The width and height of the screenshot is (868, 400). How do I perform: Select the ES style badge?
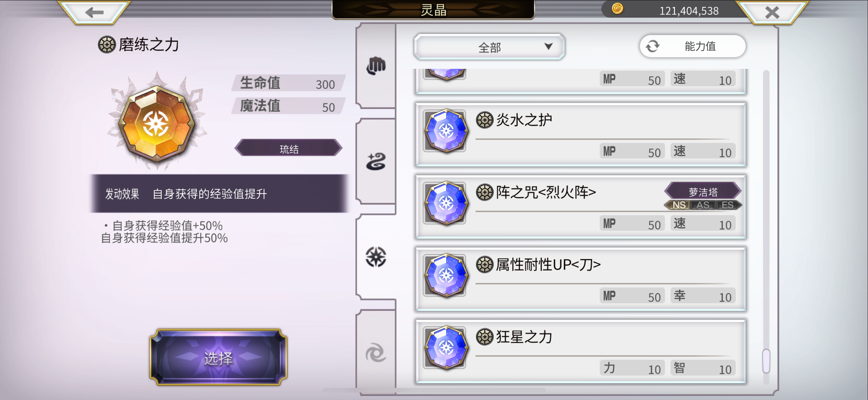coord(728,205)
